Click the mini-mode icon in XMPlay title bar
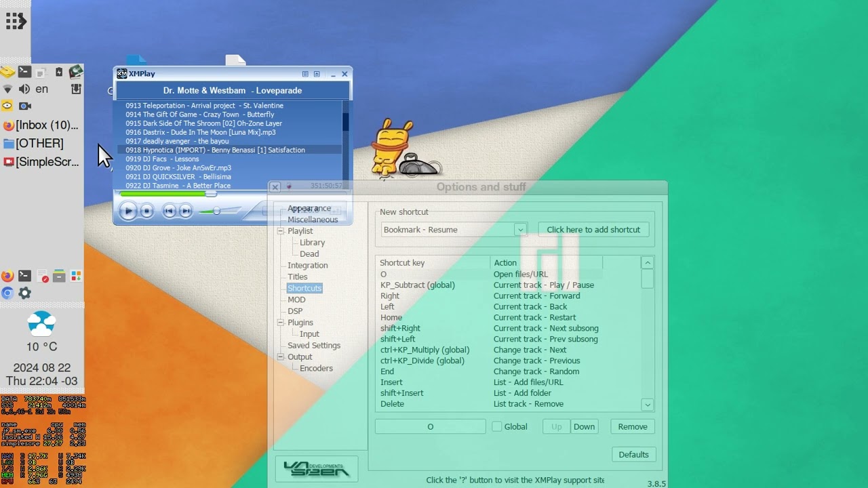This screenshot has height=488, width=868. click(317, 74)
